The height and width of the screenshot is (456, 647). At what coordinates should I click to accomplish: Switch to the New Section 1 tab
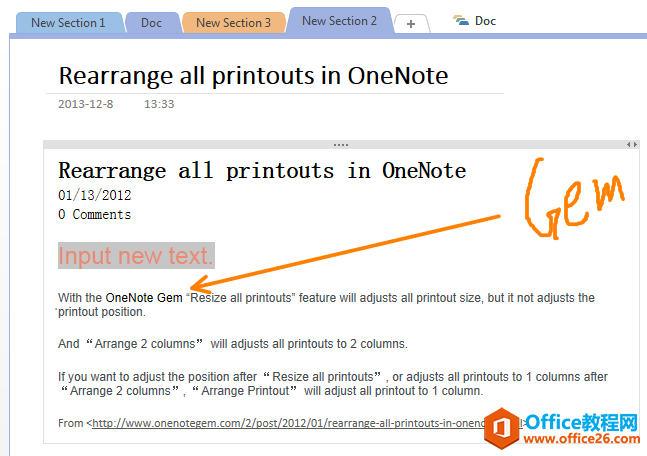tap(68, 23)
